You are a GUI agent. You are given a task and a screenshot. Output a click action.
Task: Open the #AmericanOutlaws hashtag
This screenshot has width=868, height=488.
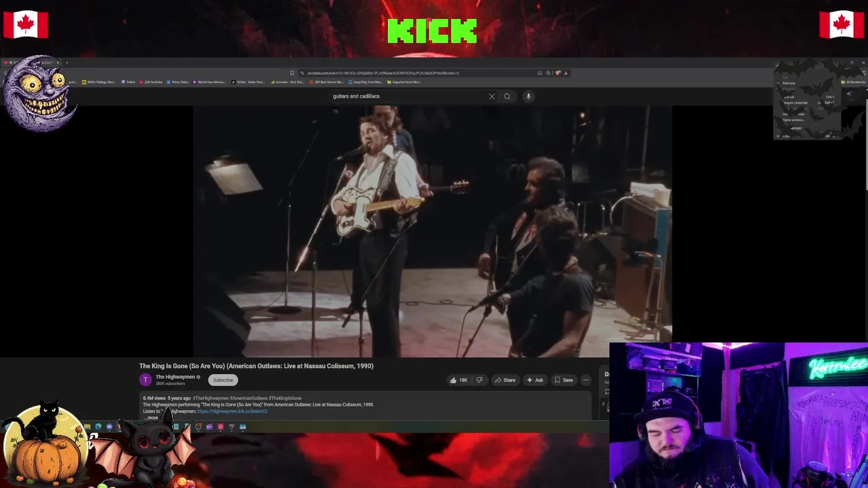pyautogui.click(x=249, y=399)
